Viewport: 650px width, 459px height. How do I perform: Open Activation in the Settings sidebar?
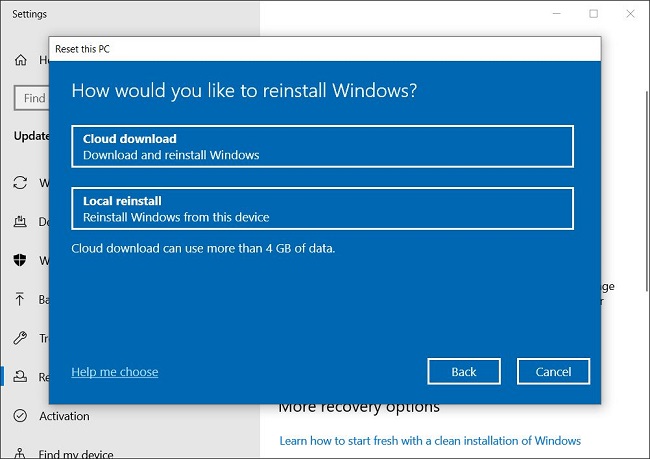tap(64, 416)
